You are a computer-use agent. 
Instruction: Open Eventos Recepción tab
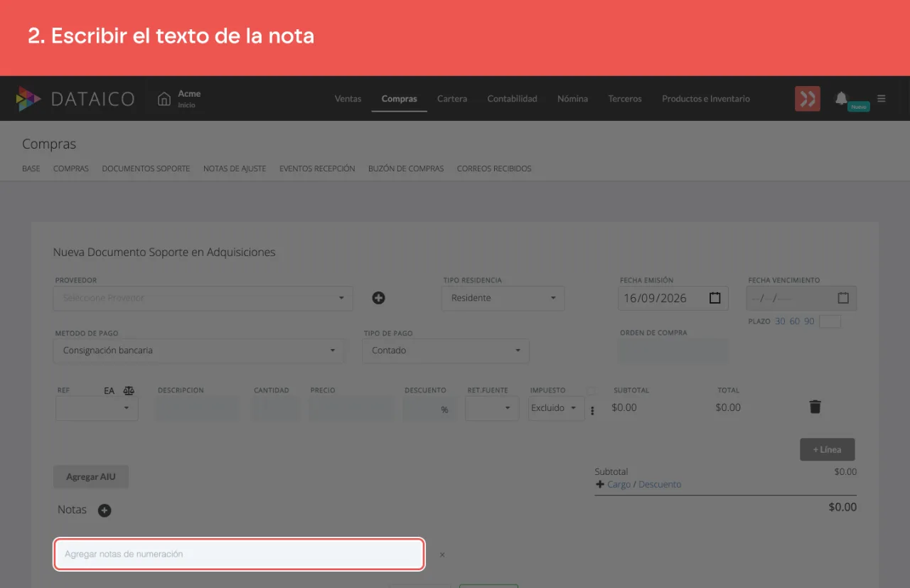(x=317, y=169)
